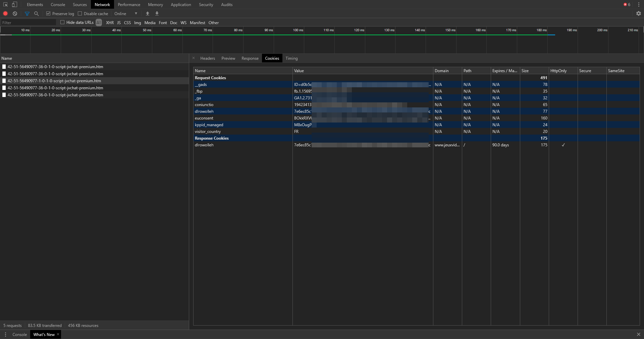644x339 pixels.
Task: Select the _fbp cookie row
Action: (x=417, y=91)
